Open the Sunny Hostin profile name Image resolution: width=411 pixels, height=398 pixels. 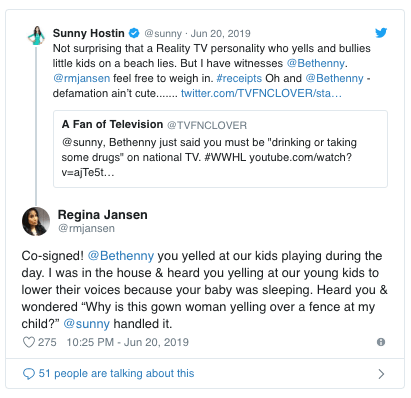click(89, 33)
